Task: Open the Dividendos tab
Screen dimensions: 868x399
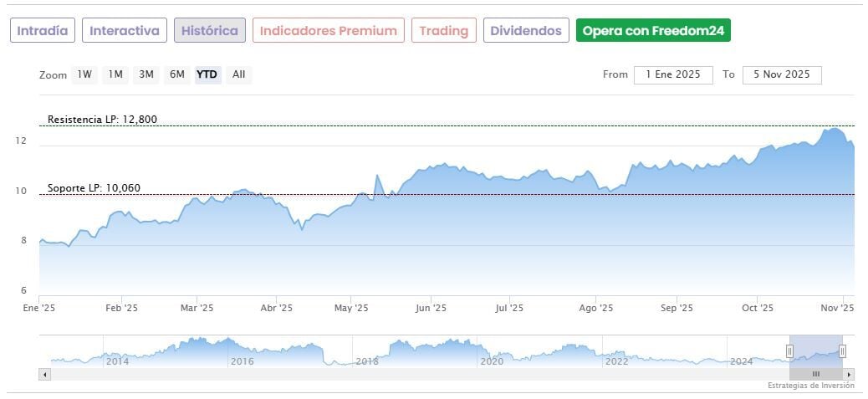Action: 526,31
